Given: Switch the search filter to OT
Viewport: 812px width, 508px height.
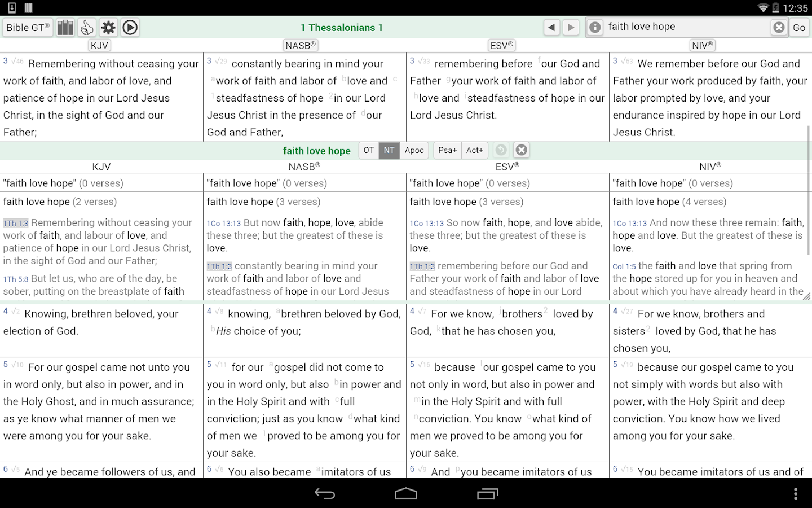Looking at the screenshot, I should pyautogui.click(x=369, y=150).
